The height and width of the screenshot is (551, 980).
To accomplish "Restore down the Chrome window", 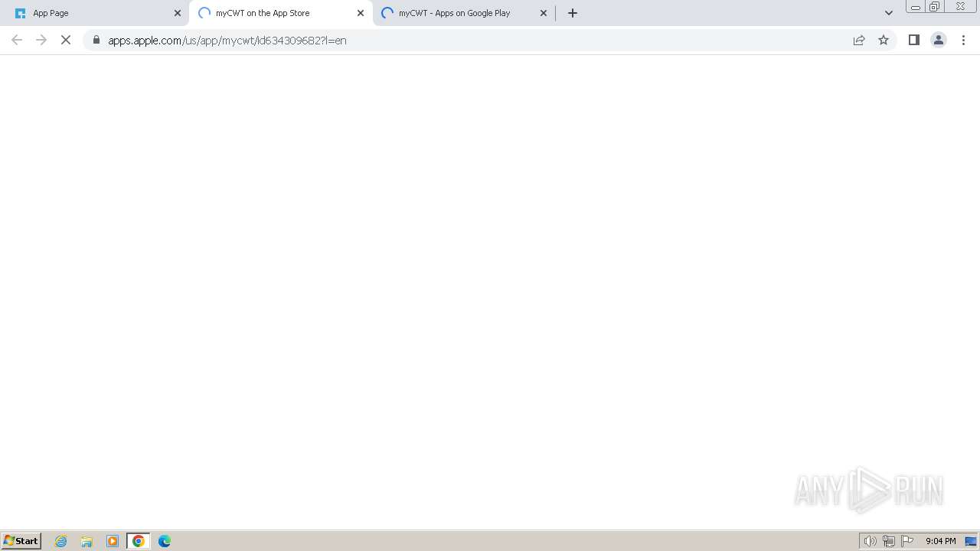I will pyautogui.click(x=935, y=7).
